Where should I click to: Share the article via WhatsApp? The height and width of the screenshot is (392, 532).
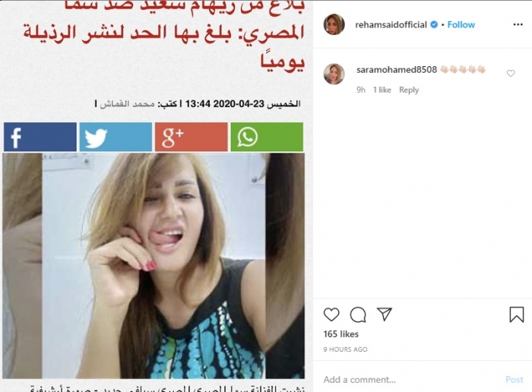pos(267,137)
